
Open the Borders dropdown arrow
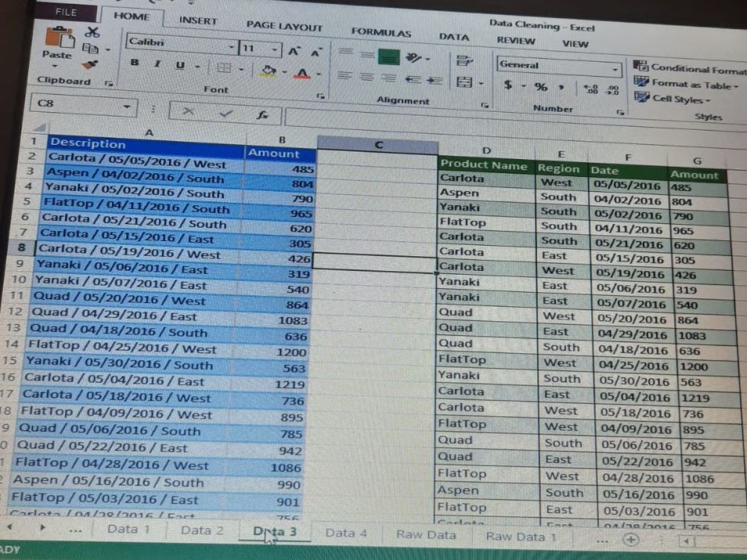pos(241,69)
